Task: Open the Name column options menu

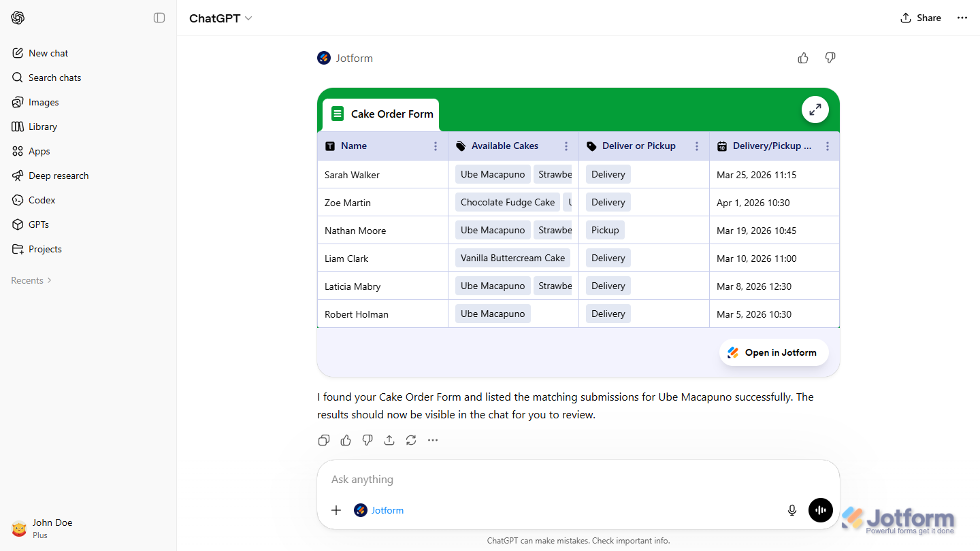Action: pyautogui.click(x=435, y=146)
